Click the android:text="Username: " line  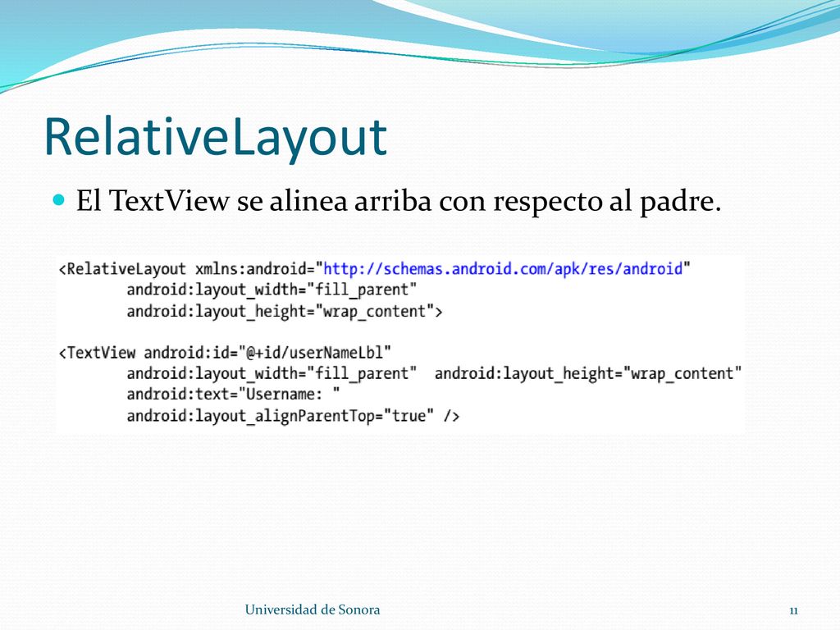pyautogui.click(x=233, y=395)
